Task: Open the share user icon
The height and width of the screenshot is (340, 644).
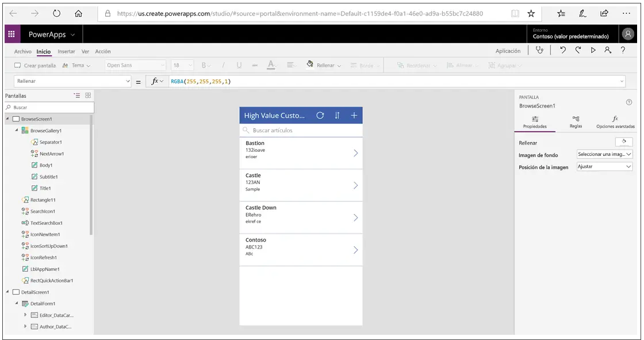Action: coord(608,50)
